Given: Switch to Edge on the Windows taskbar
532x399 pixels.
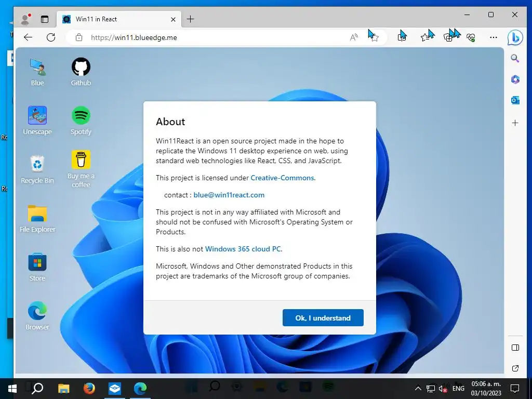Looking at the screenshot, I should coord(140,389).
